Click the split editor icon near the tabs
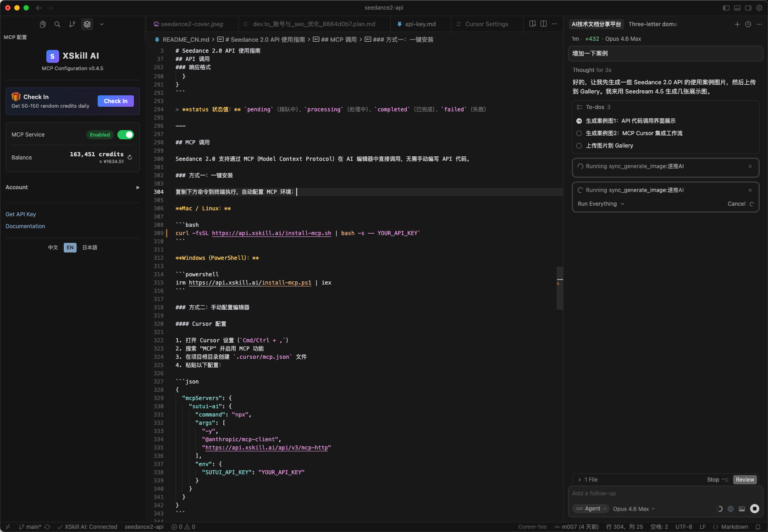Screen dimensions: 768x532 (x=543, y=23)
